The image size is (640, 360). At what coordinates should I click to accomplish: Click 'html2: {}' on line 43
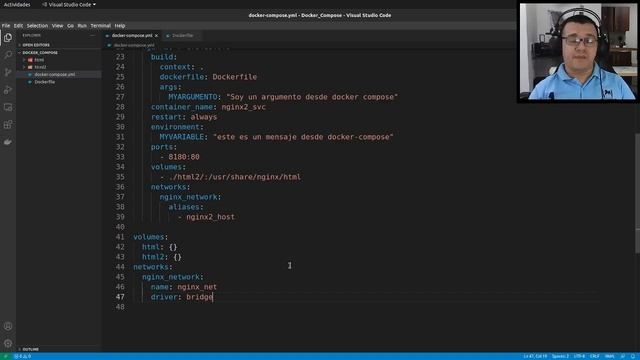[162, 257]
